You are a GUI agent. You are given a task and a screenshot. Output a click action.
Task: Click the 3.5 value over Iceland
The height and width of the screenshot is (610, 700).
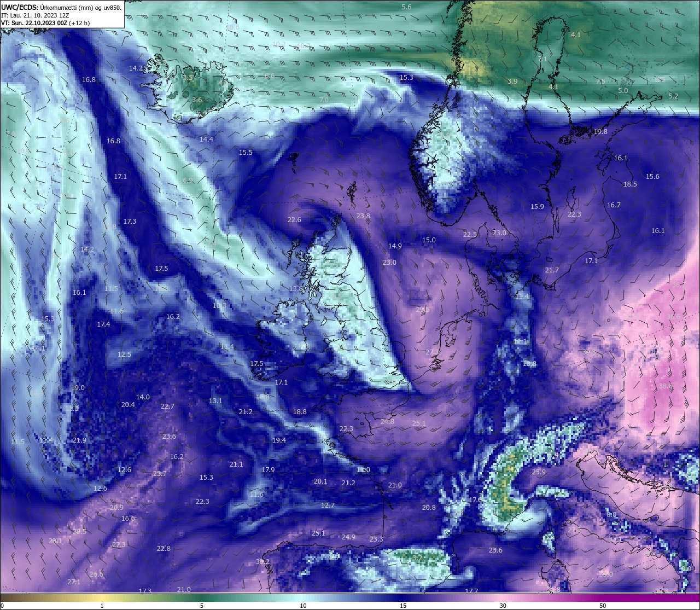click(188, 78)
